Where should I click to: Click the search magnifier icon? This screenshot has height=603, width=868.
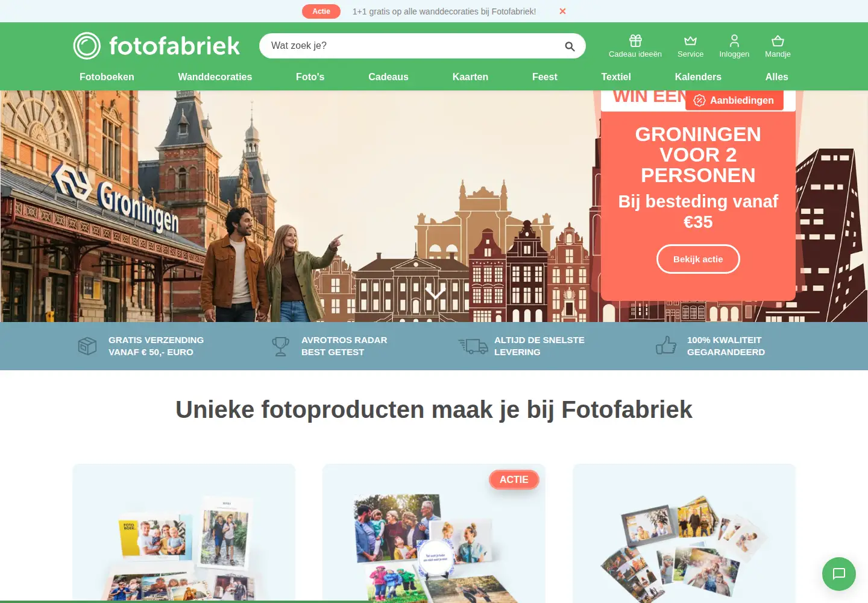(x=570, y=46)
